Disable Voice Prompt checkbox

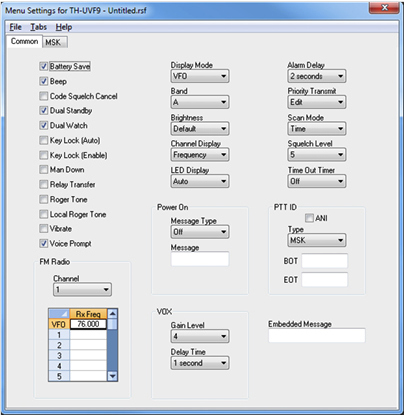click(44, 243)
